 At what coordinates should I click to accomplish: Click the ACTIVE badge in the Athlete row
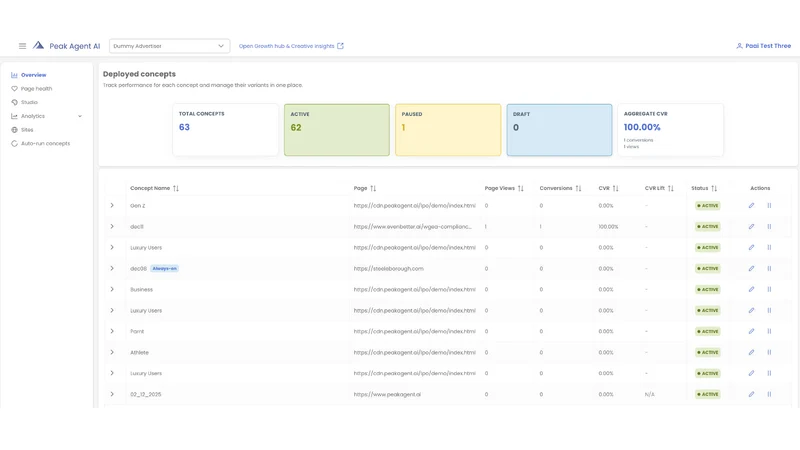[x=708, y=353]
